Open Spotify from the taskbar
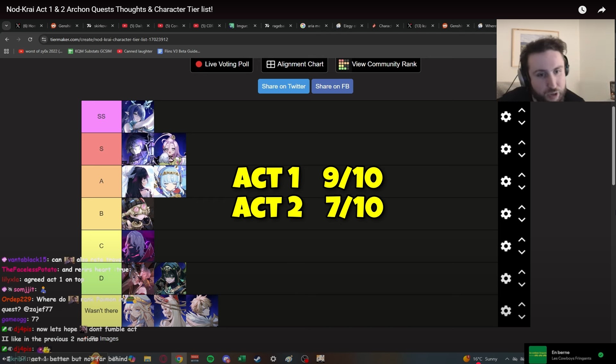Screen dimensions: 616x364 point(210,359)
